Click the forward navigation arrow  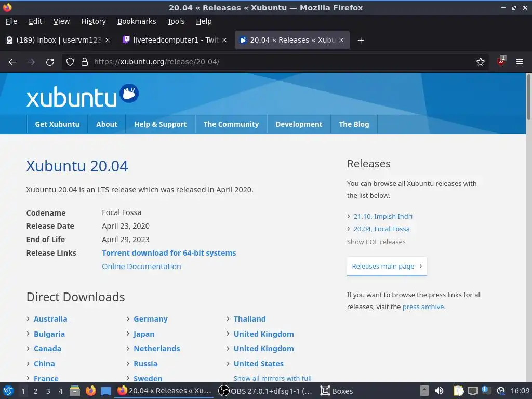(31, 62)
